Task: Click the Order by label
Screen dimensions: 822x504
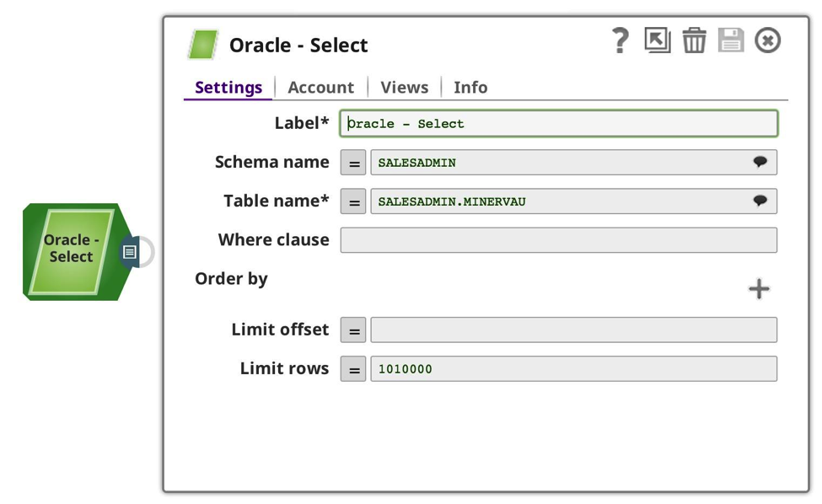Action: (231, 279)
